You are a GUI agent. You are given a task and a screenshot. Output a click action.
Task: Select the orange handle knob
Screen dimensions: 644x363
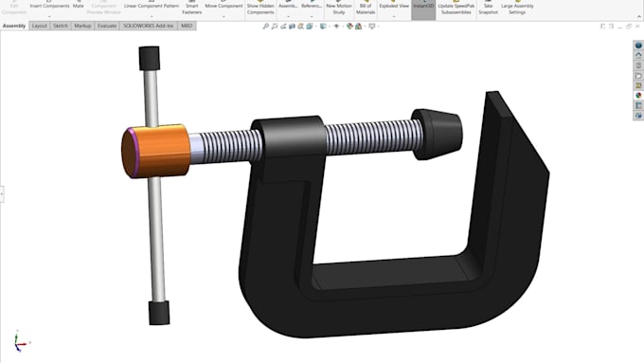pyautogui.click(x=155, y=151)
